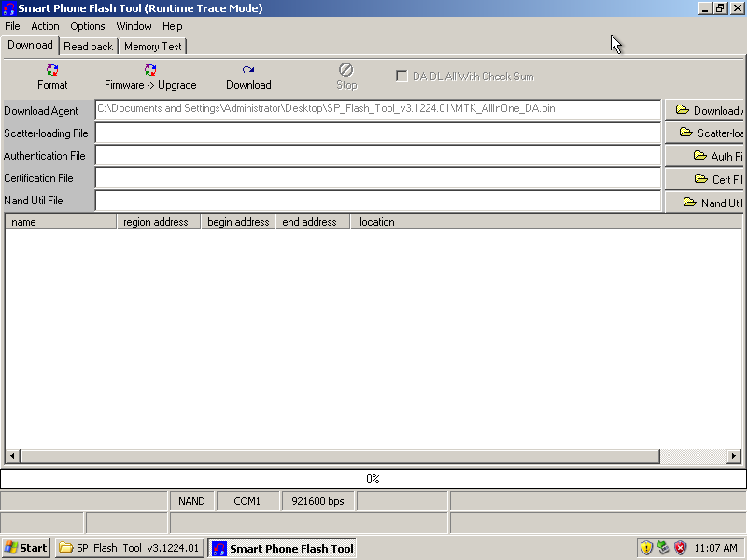Browse for a Nand Util file
The width and height of the screenshot is (747, 560).
[706, 203]
